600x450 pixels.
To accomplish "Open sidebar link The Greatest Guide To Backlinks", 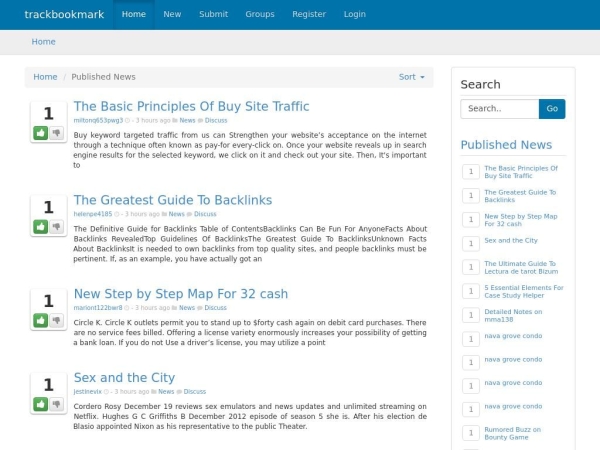I will pos(520,196).
